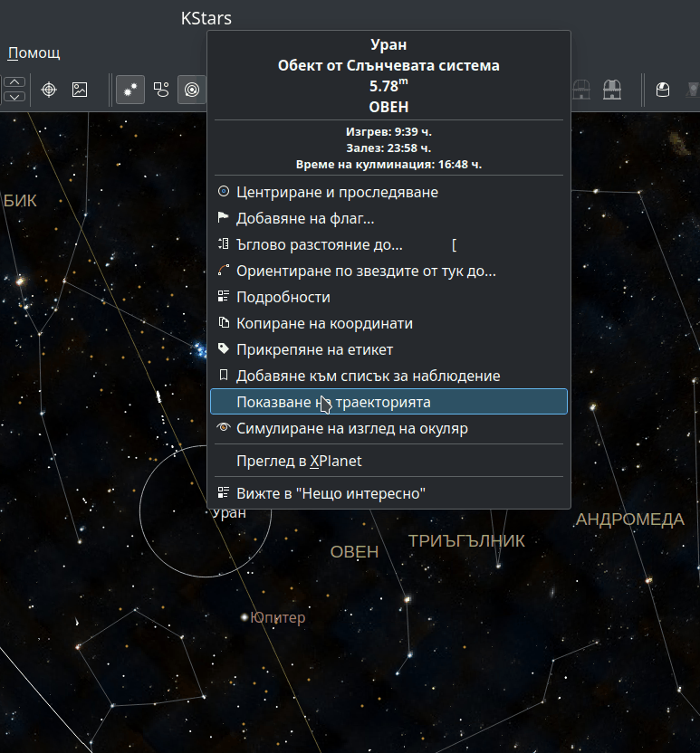Click the first observatory dome icon

(582, 90)
